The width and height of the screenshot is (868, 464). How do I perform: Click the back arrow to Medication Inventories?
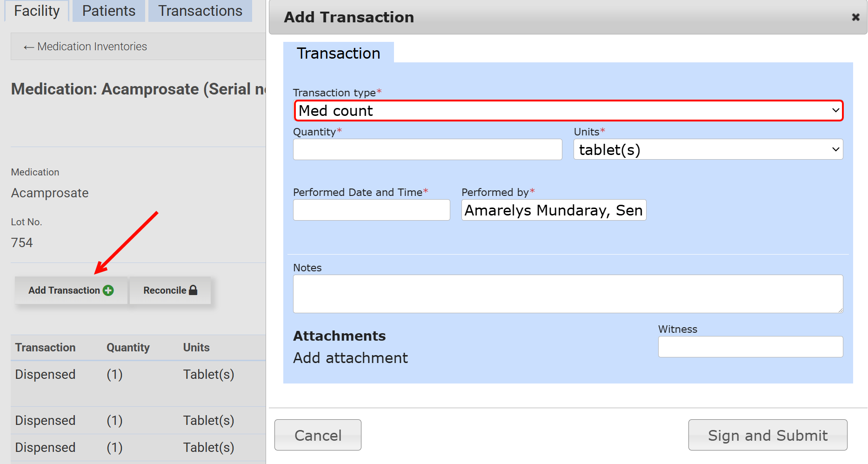pyautogui.click(x=29, y=47)
